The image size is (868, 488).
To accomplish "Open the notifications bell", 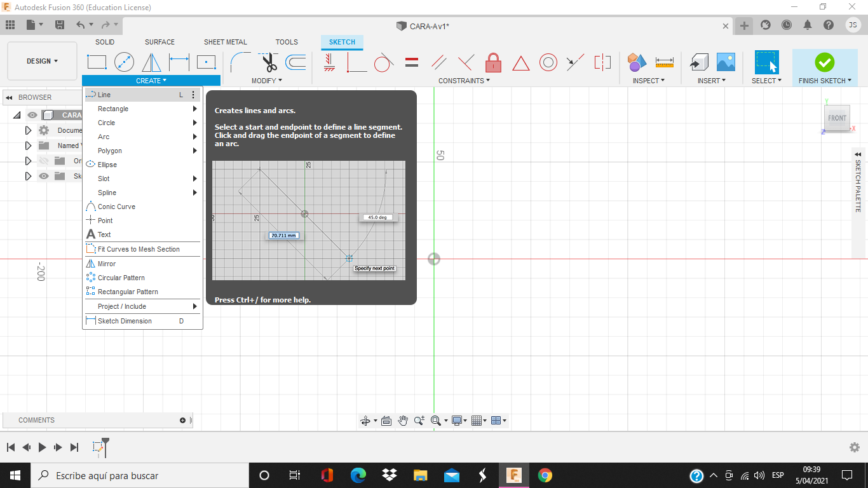I will (808, 25).
